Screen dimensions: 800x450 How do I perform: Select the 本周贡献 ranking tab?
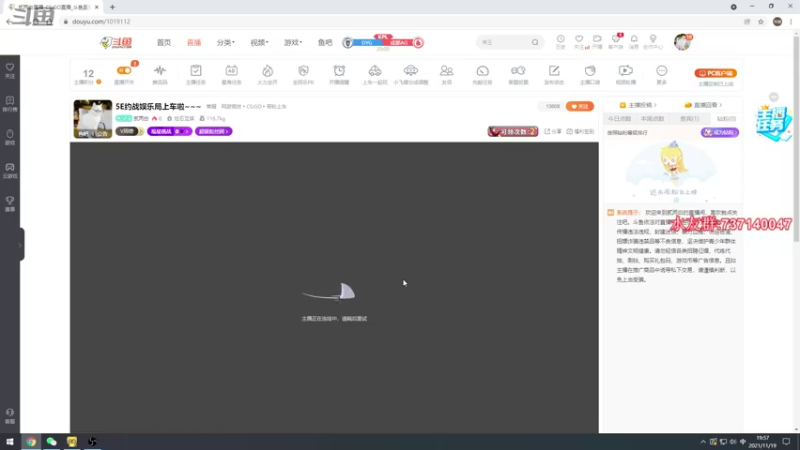click(652, 118)
